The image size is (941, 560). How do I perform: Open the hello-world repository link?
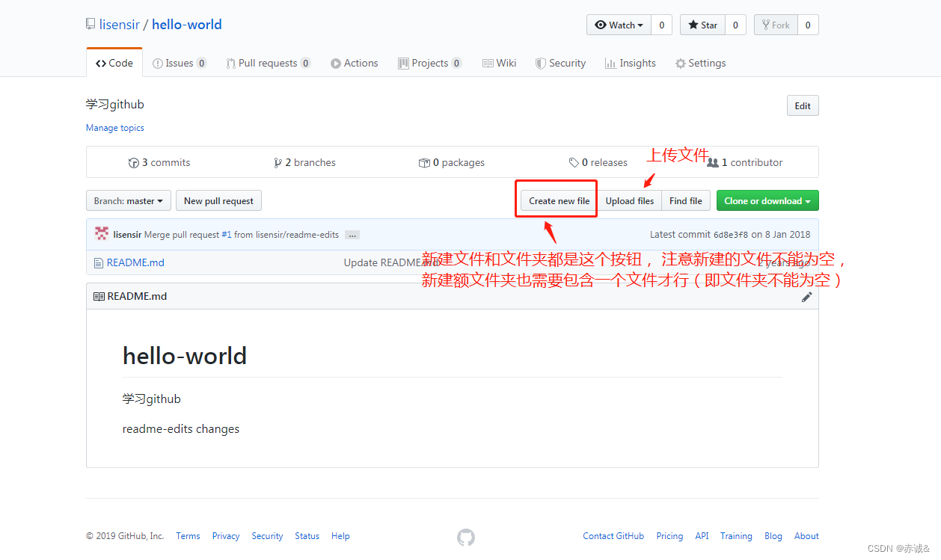click(x=187, y=25)
